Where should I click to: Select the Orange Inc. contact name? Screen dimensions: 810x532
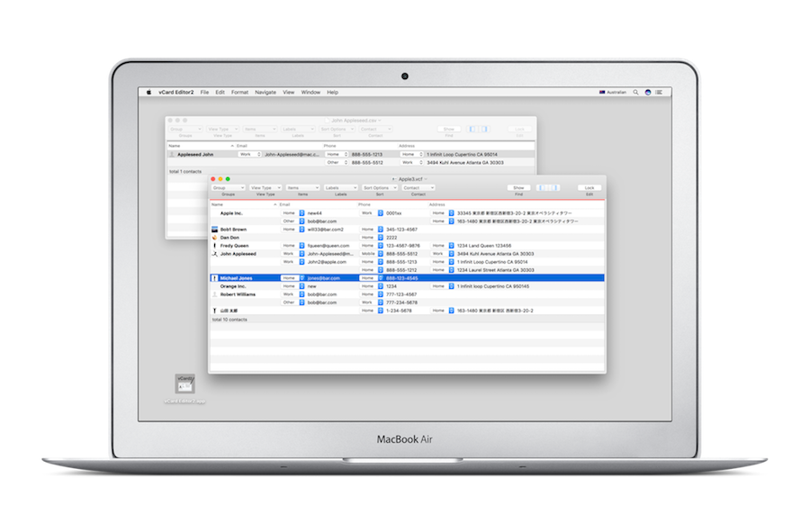click(x=233, y=286)
